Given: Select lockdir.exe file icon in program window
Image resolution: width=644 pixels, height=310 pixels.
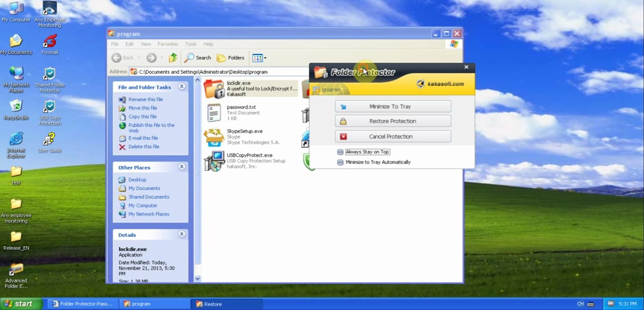Looking at the screenshot, I should point(214,89).
